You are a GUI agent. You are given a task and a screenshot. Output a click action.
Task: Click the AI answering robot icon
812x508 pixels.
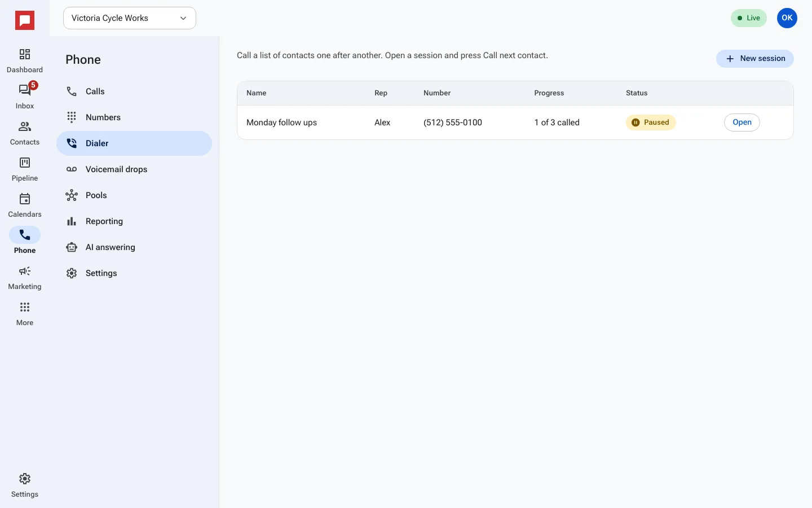(x=72, y=247)
